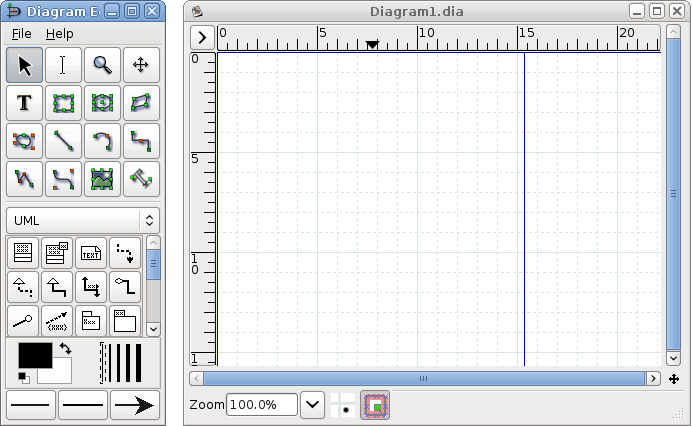
Task: Select the Arc drawing tool
Action: [x=102, y=141]
